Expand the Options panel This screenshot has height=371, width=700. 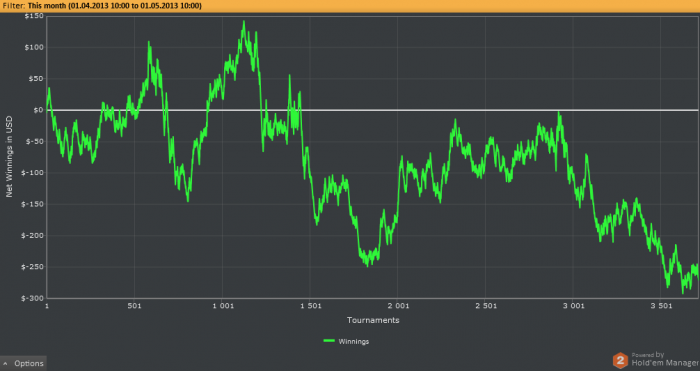tap(23, 363)
